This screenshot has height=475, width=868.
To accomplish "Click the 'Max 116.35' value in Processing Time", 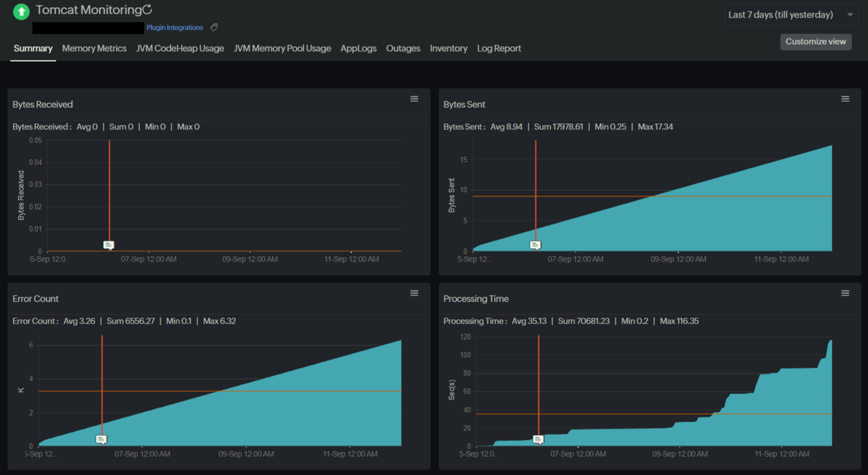I will pyautogui.click(x=679, y=321).
